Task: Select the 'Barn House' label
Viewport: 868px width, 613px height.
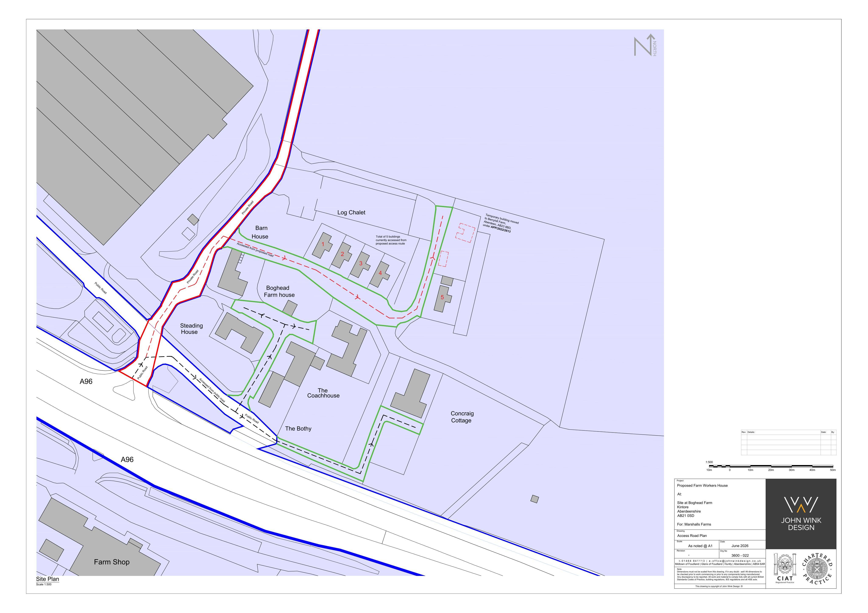Action: [x=260, y=232]
